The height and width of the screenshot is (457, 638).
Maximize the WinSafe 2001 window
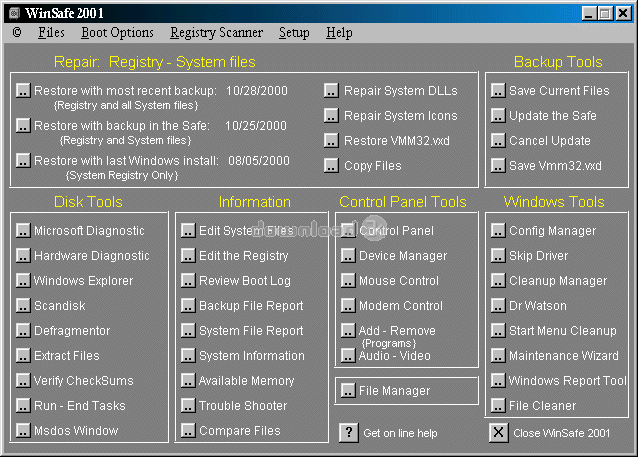[x=605, y=13]
